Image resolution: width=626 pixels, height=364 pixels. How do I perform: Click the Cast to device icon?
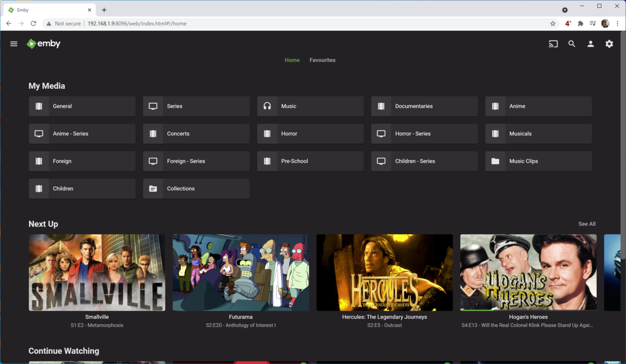[553, 44]
